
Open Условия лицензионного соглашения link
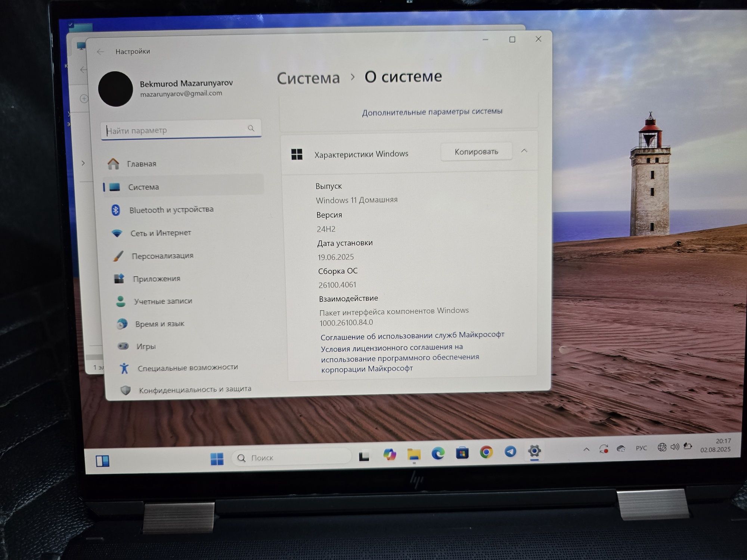[x=400, y=358]
